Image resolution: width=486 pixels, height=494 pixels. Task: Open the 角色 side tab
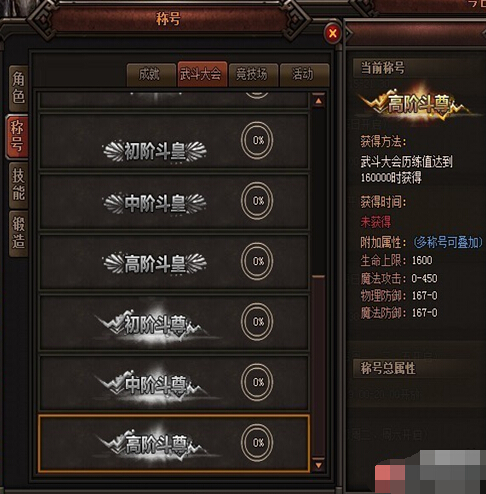(18, 88)
